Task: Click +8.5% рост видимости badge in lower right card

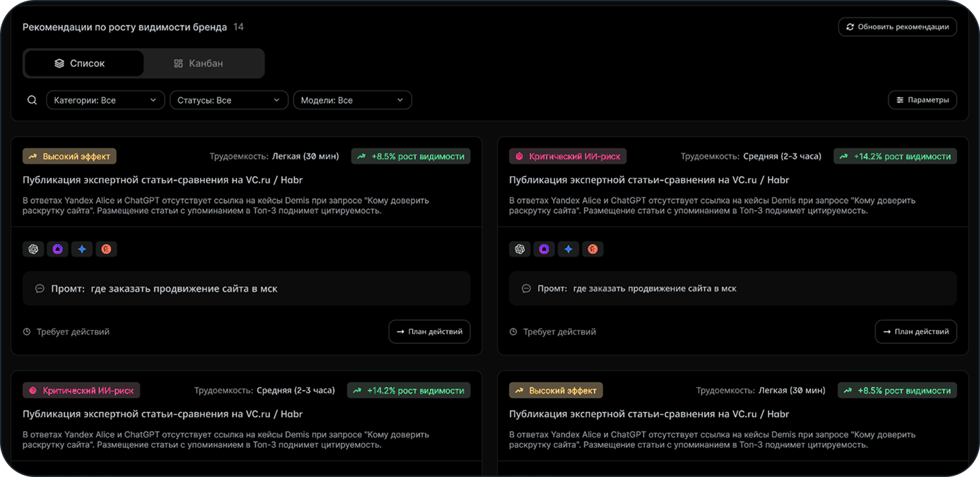Action: pyautogui.click(x=897, y=390)
